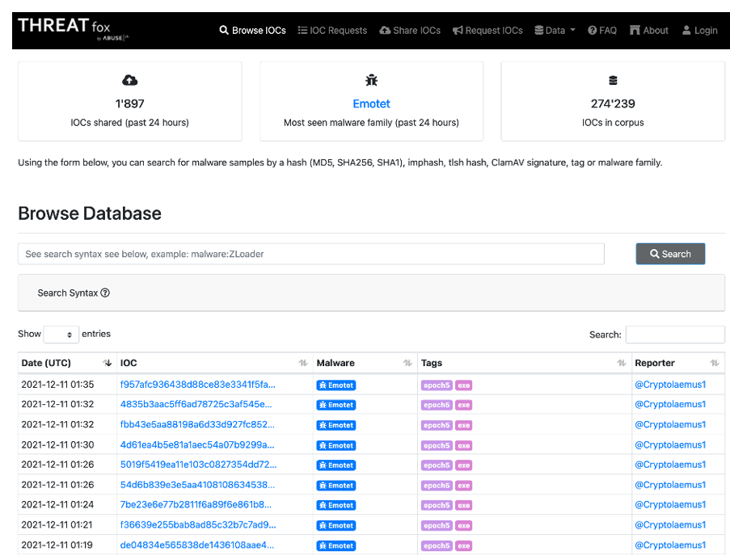Open IOC 5019f5419ea11e103c0827354dd72...
Viewport: 730px width, 560px height.
pyautogui.click(x=198, y=465)
